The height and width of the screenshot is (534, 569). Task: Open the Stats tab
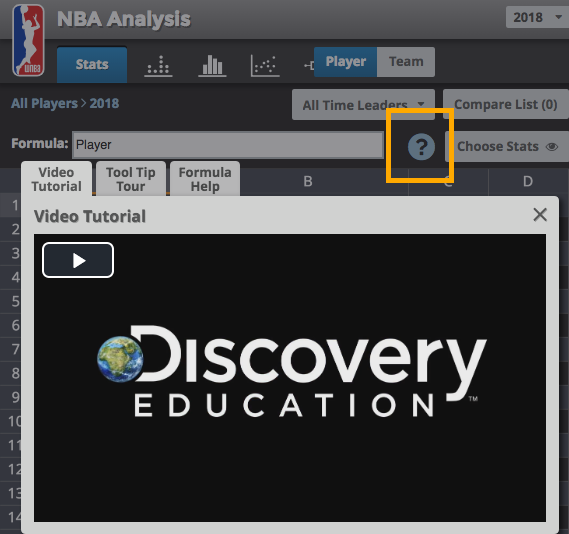tap(92, 64)
